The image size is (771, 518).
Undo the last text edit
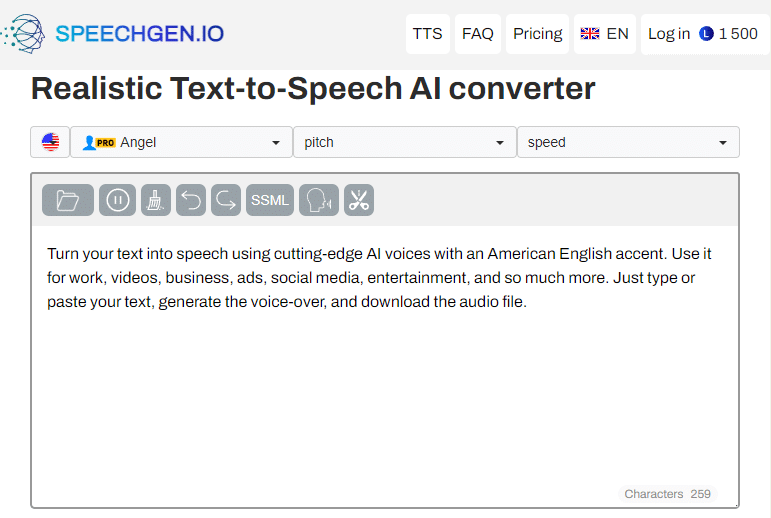pos(191,201)
